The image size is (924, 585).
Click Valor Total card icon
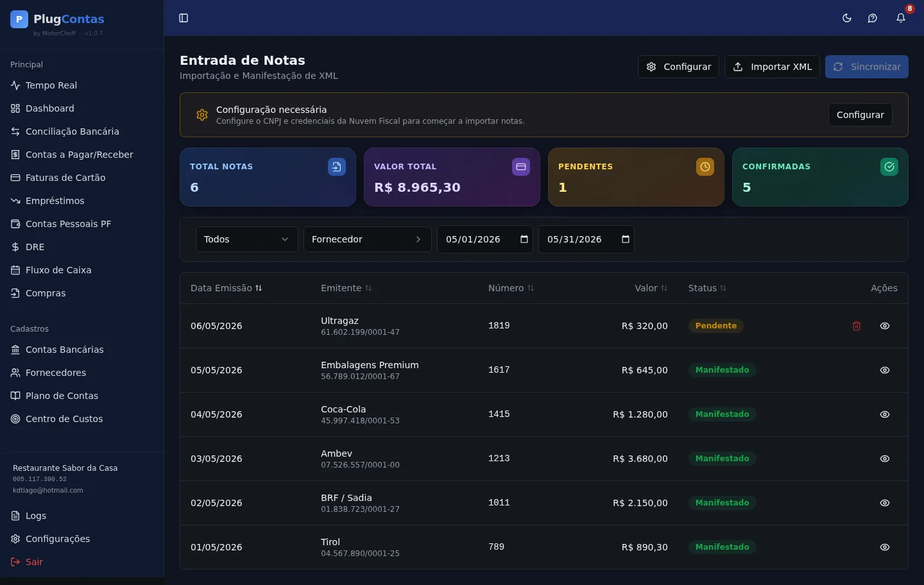point(521,167)
